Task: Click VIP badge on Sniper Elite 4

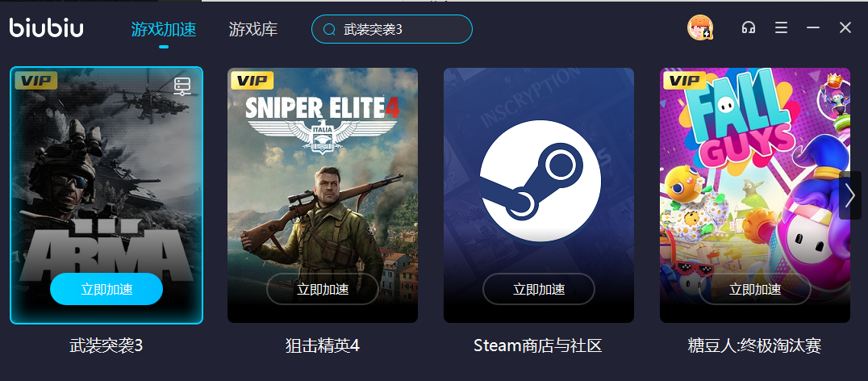Action: (x=251, y=81)
